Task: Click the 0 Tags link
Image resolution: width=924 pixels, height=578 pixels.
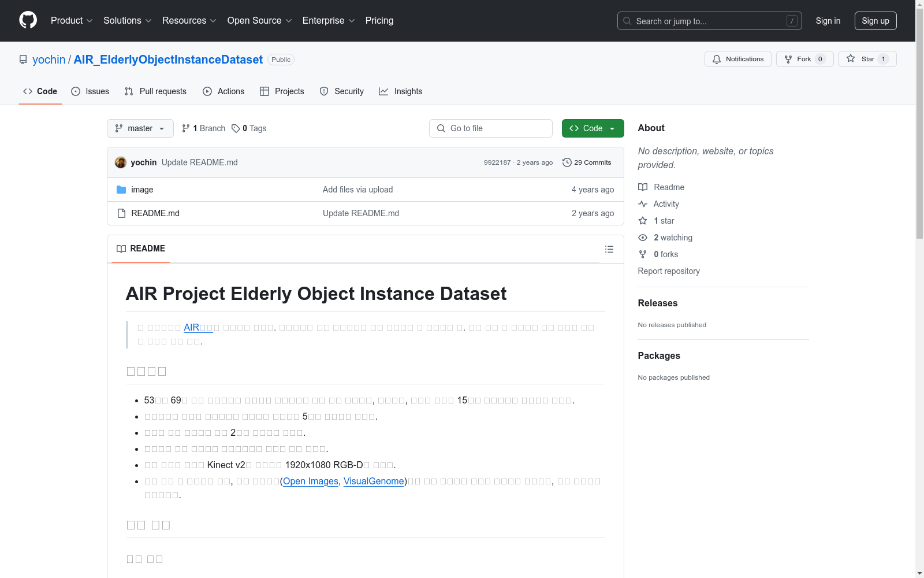Action: (249, 128)
